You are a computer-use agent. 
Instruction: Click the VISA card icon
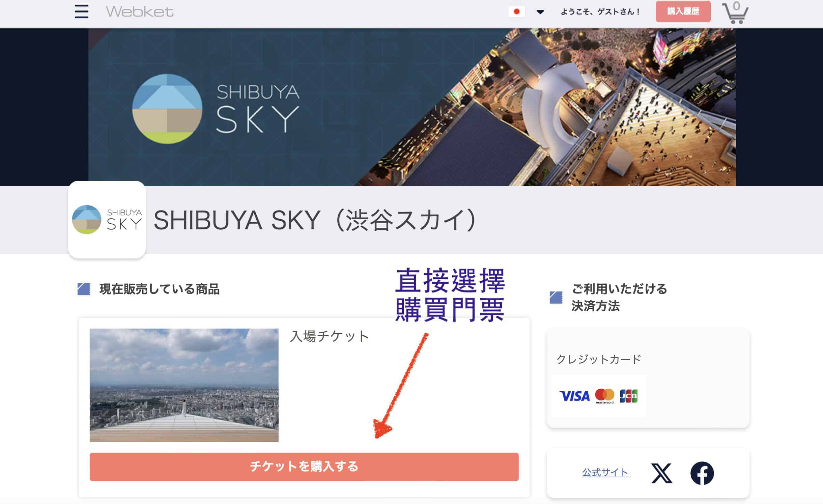[x=574, y=396]
